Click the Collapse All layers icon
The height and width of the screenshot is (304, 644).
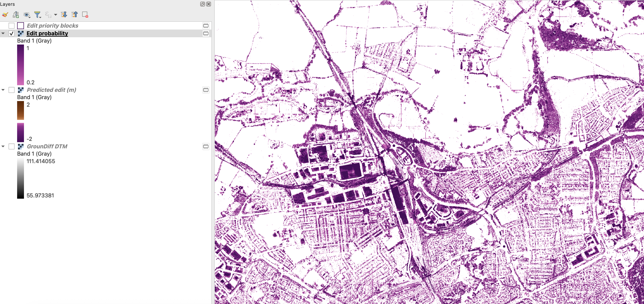pyautogui.click(x=74, y=15)
